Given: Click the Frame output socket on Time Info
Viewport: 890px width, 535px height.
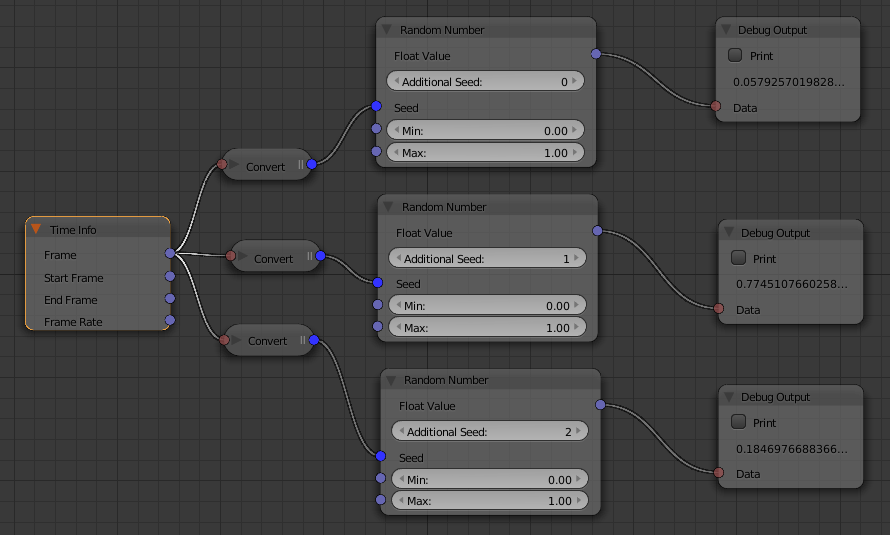Looking at the screenshot, I should pyautogui.click(x=170, y=254).
